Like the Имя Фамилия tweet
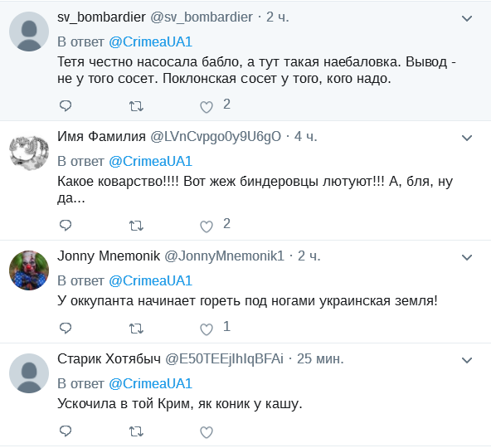 207,226
